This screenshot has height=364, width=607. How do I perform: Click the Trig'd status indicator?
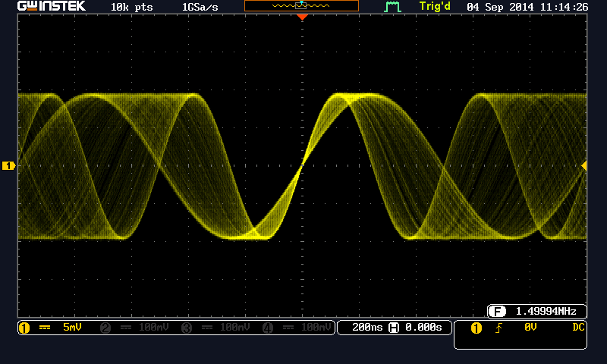437,7
